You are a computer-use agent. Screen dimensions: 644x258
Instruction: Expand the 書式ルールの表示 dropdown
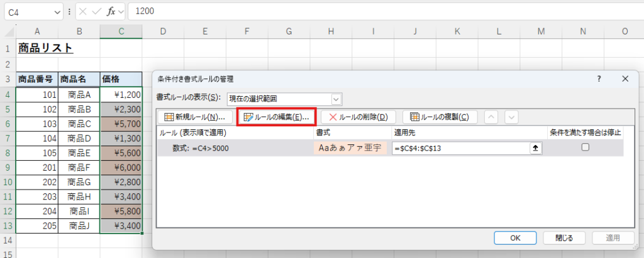[x=336, y=99]
